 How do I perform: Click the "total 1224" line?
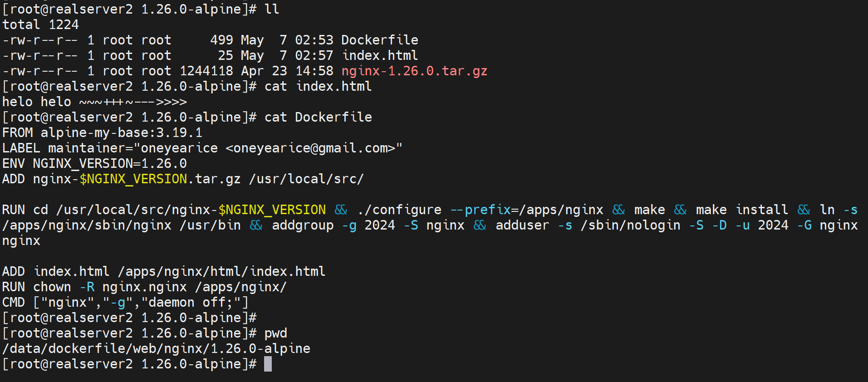[x=40, y=24]
